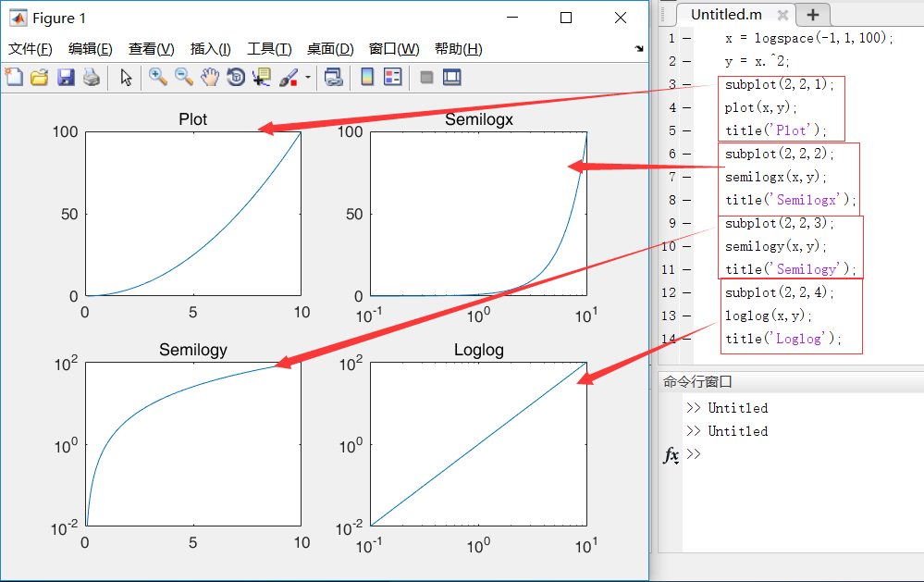This screenshot has width=924, height=582.
Task: Select the Data Cursor tool
Action: 260,78
